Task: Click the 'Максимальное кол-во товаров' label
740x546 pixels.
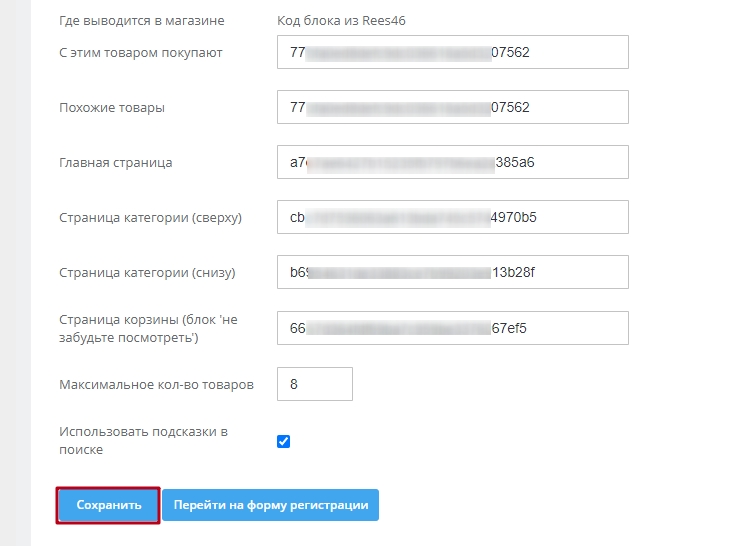Action: point(156,384)
